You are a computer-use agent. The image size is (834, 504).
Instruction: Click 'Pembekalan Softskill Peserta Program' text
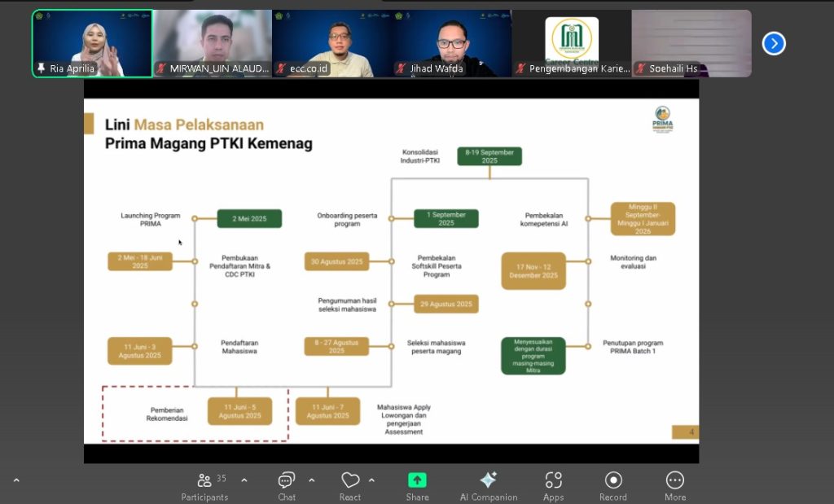pos(437,265)
